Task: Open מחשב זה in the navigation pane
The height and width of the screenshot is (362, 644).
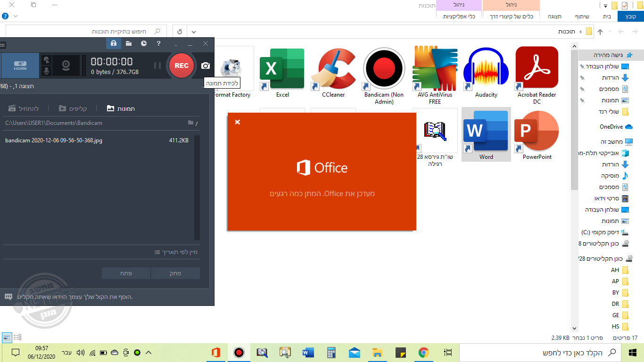Action: tap(617, 142)
